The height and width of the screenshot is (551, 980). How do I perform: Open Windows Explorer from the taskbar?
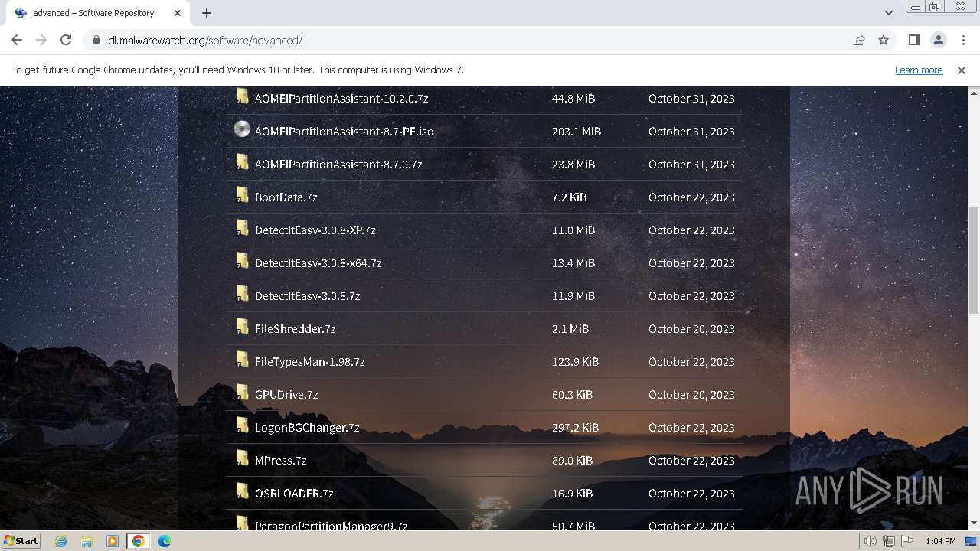[x=87, y=541]
